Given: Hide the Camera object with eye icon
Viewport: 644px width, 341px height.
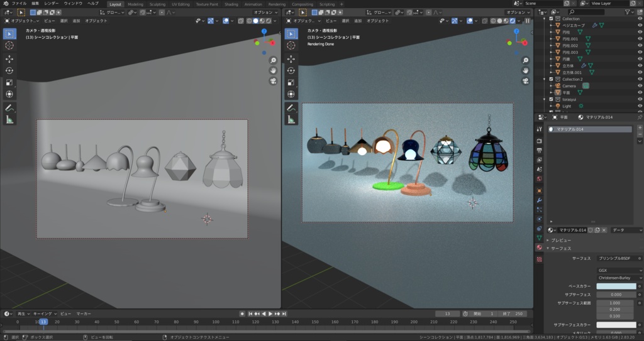Looking at the screenshot, I should [640, 85].
